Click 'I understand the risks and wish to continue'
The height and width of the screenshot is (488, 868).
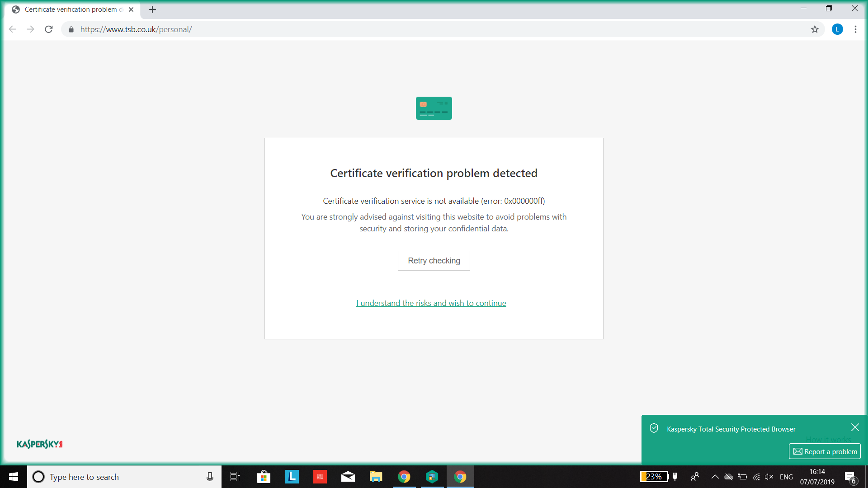pyautogui.click(x=431, y=303)
